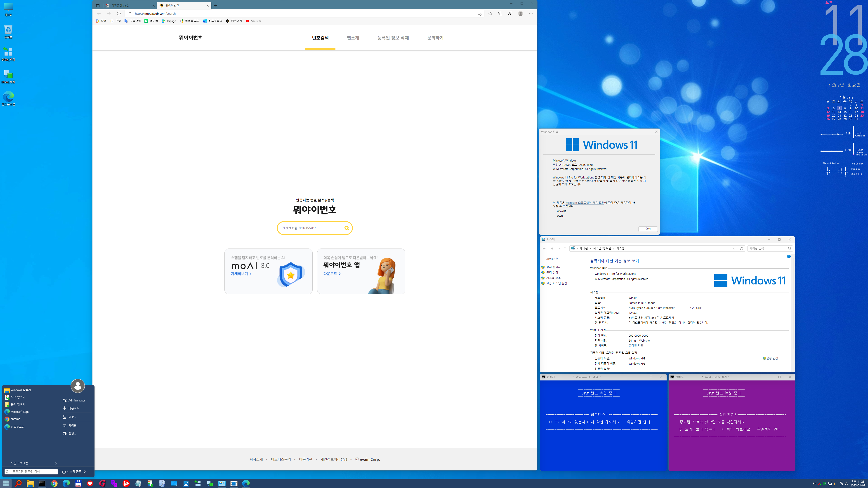
Task: Open 장치 관리자 in the System window
Action: [x=553, y=267]
